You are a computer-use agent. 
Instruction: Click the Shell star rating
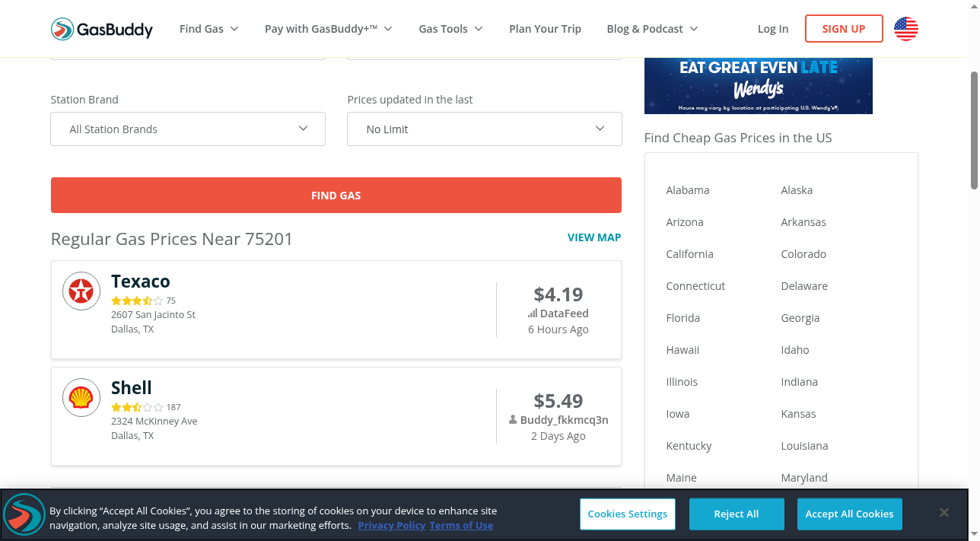[x=137, y=407]
